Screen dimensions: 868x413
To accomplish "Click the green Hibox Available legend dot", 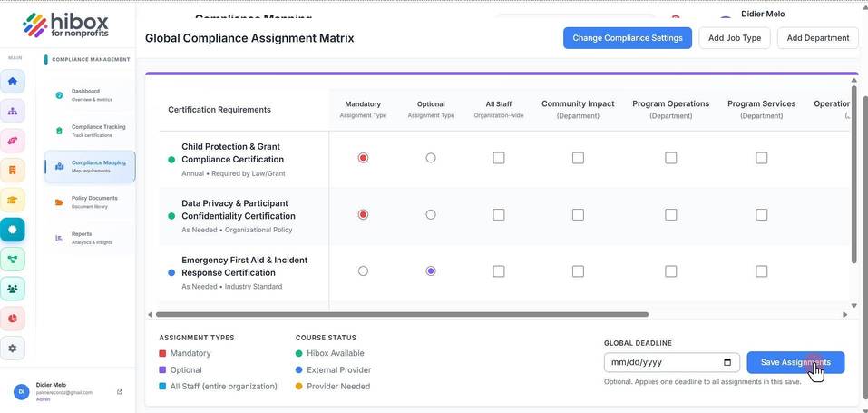I will (x=299, y=353).
